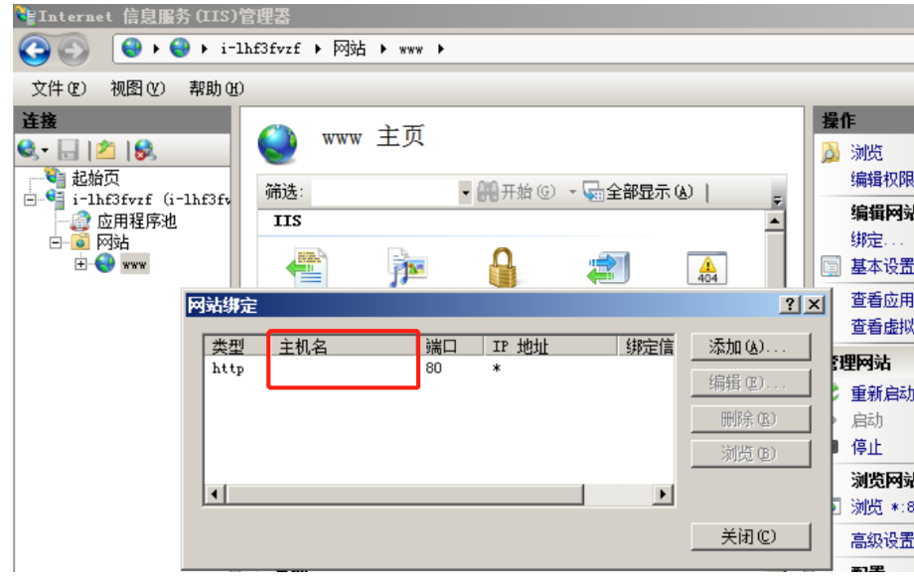This screenshot has height=588, width=914.
Task: Click the connect-to-server globe icon in Connections toolbar
Action: coord(28,150)
